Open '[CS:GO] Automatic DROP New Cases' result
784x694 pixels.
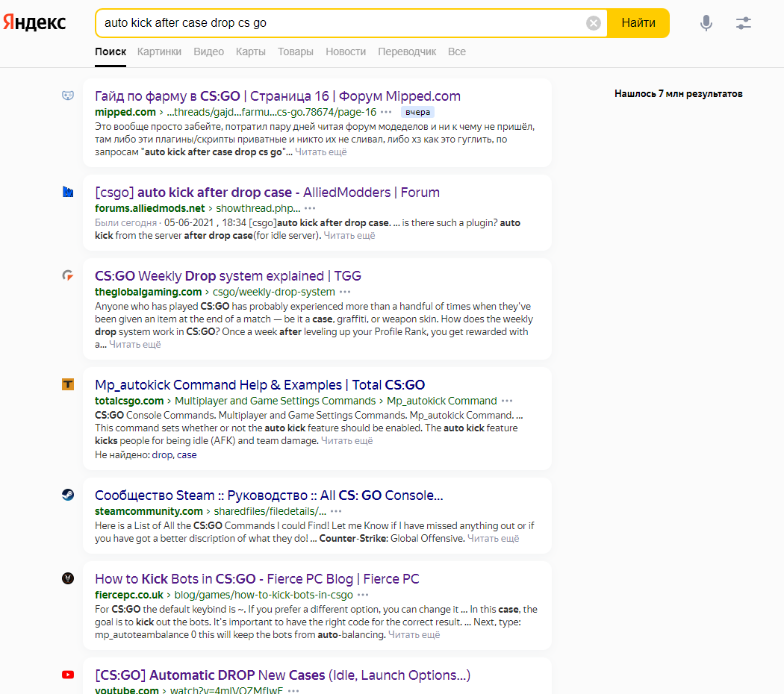pos(282,675)
